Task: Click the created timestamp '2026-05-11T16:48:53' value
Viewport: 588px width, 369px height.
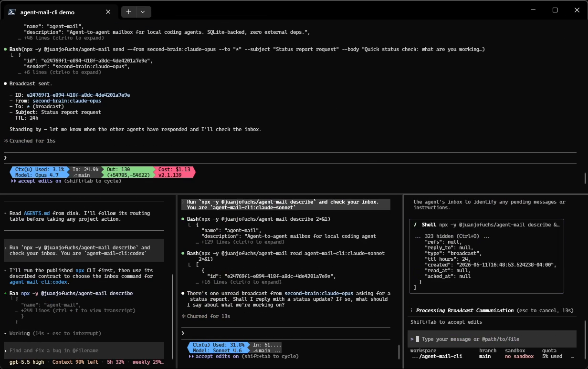Action: tap(506, 265)
